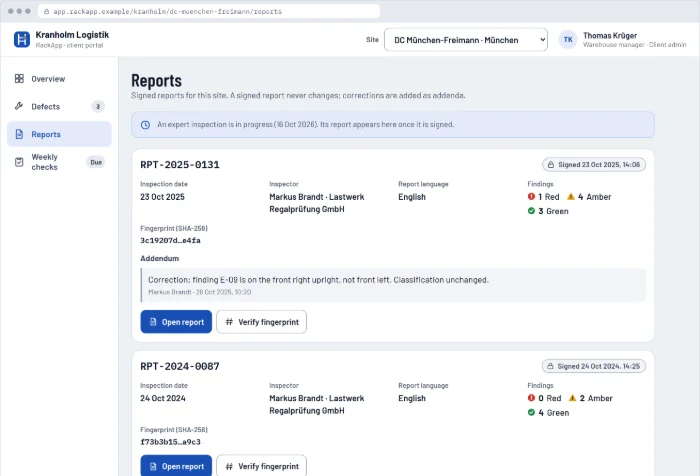Select Reports in the sidebar

click(x=59, y=134)
